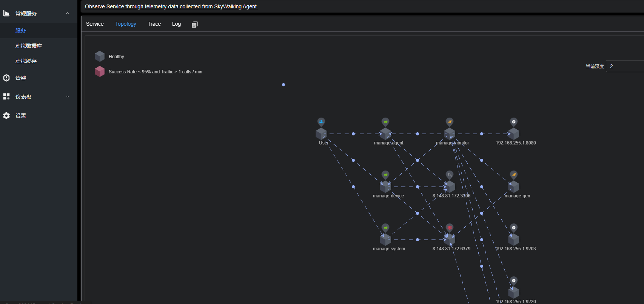Click the user badge above User node
This screenshot has width=644, height=304.
[321, 122]
